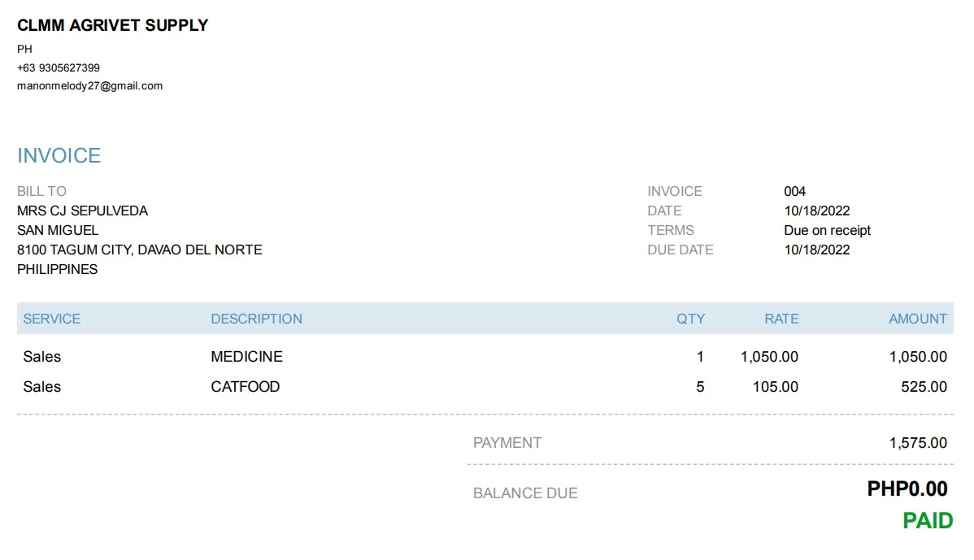
Task: Click the Due on receipt terms value
Action: pos(827,230)
